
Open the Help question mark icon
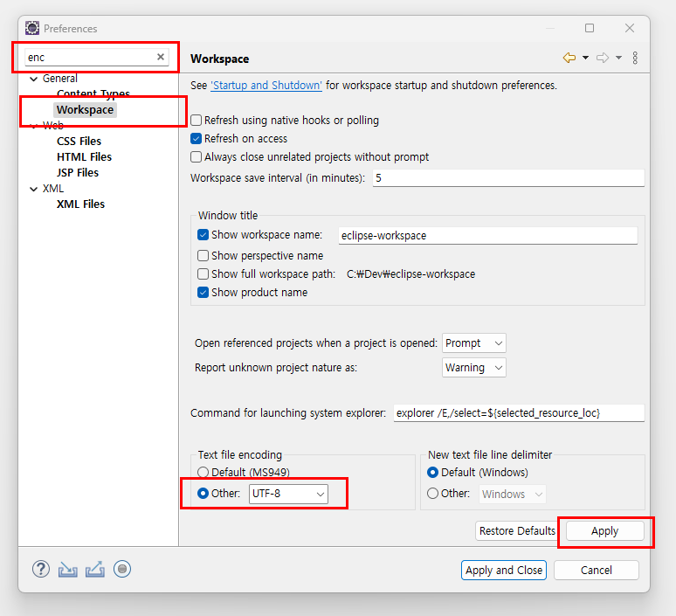41,570
